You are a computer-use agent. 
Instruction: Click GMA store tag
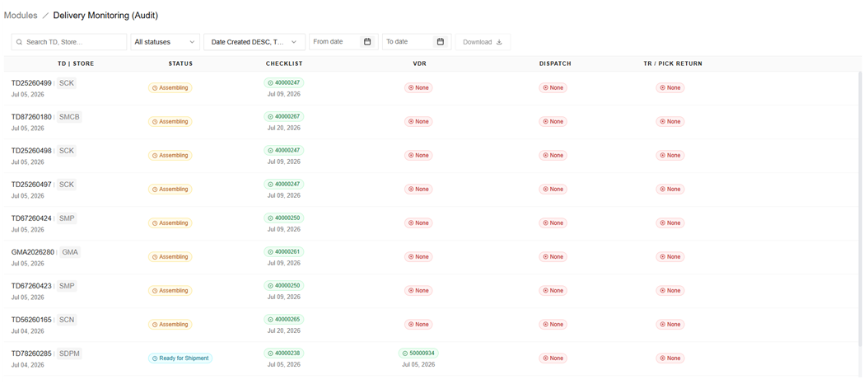click(x=70, y=252)
